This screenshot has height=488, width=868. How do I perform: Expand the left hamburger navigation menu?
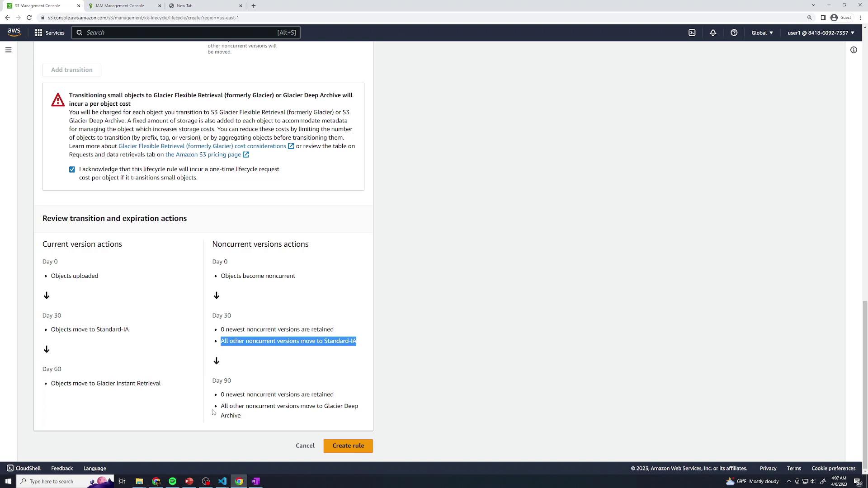click(x=8, y=50)
